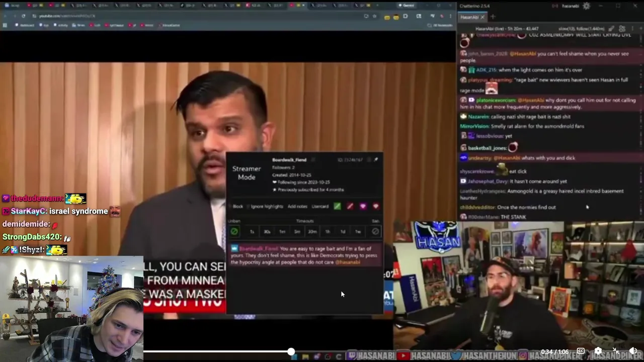The width and height of the screenshot is (644, 362).
Task: Open the browser sidebar icon at left
Action: [5, 25]
